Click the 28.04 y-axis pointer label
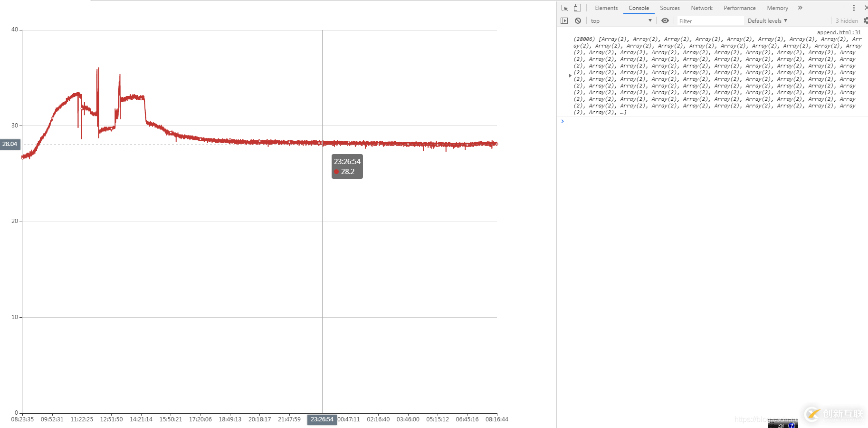 (x=10, y=144)
